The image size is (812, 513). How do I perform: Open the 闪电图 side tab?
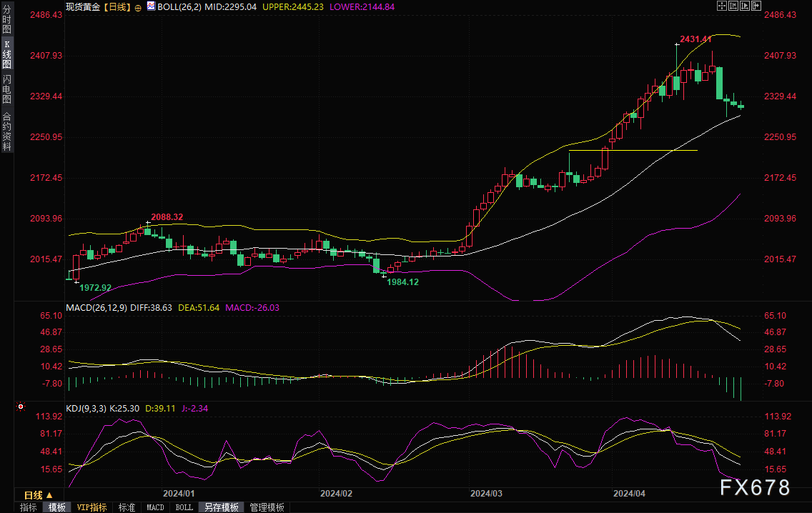click(x=6, y=89)
